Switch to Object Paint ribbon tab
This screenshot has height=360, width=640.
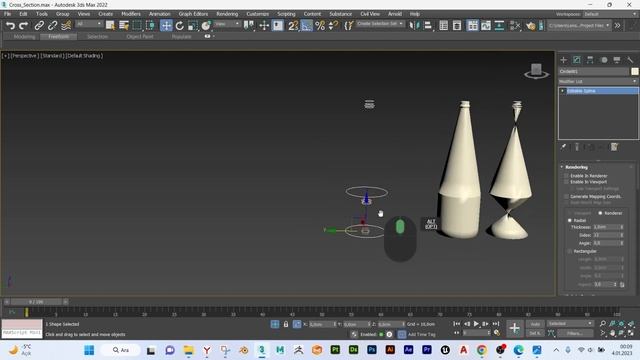point(140,36)
